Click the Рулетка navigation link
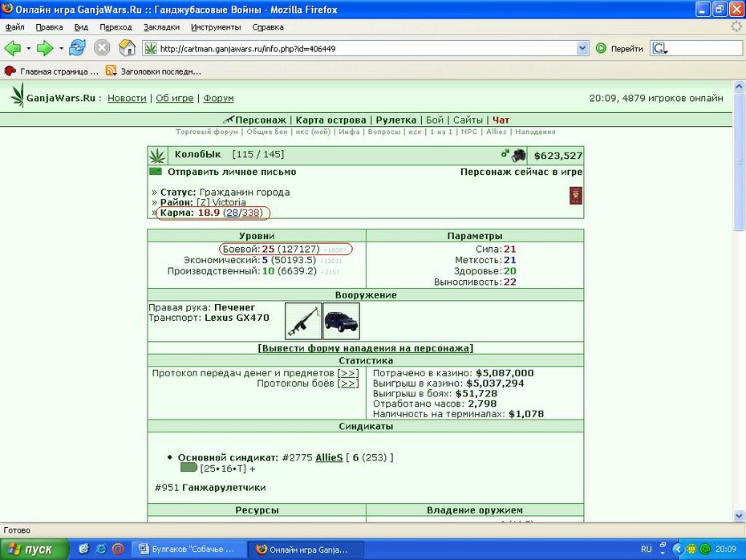746x560 pixels. coord(395,120)
